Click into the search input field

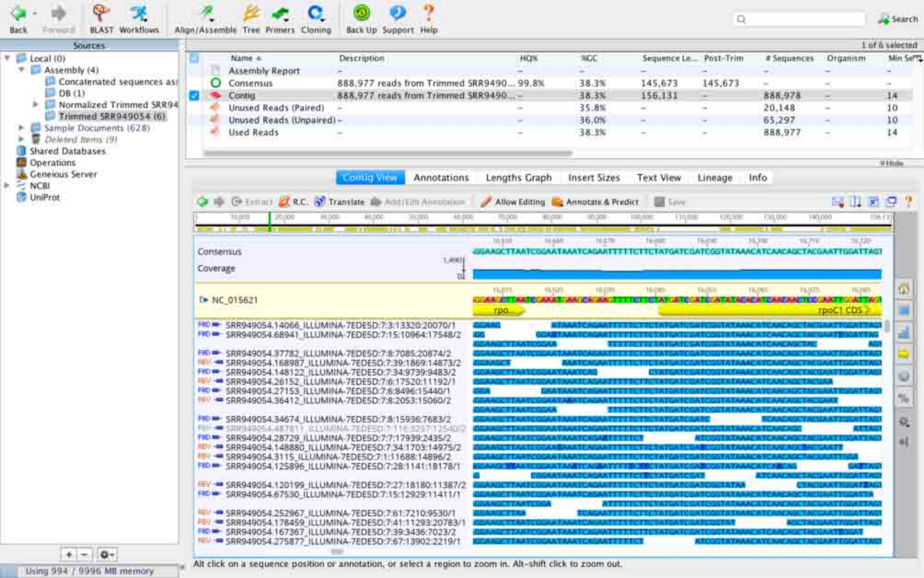(799, 19)
